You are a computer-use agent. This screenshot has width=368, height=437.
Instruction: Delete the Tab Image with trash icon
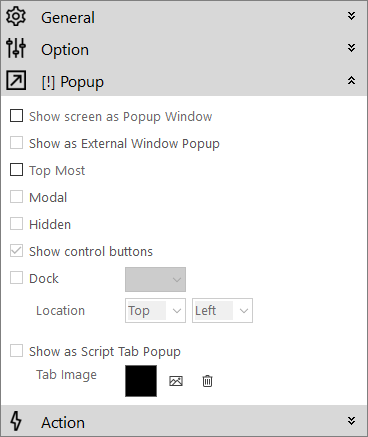(x=207, y=381)
